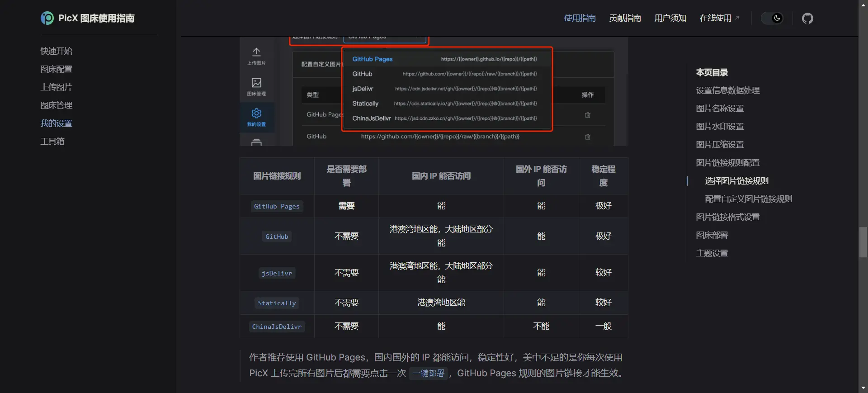868x393 pixels.
Task: Click the 一键部署 inline tag
Action: (x=428, y=374)
